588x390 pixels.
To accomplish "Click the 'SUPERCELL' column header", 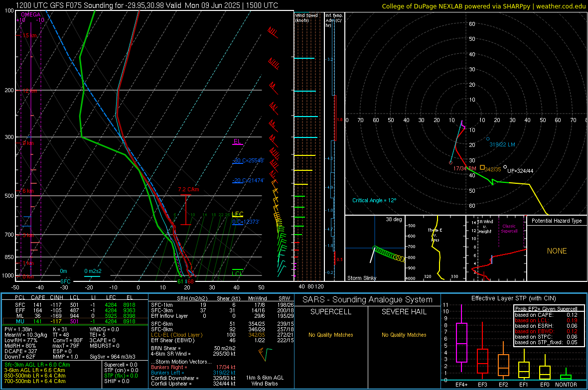I will [x=331, y=312].
